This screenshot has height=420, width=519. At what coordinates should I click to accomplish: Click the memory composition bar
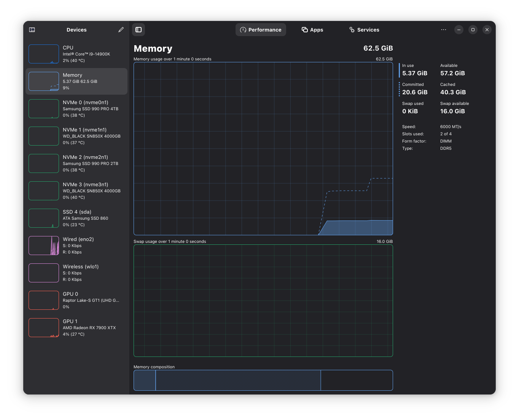(263, 380)
